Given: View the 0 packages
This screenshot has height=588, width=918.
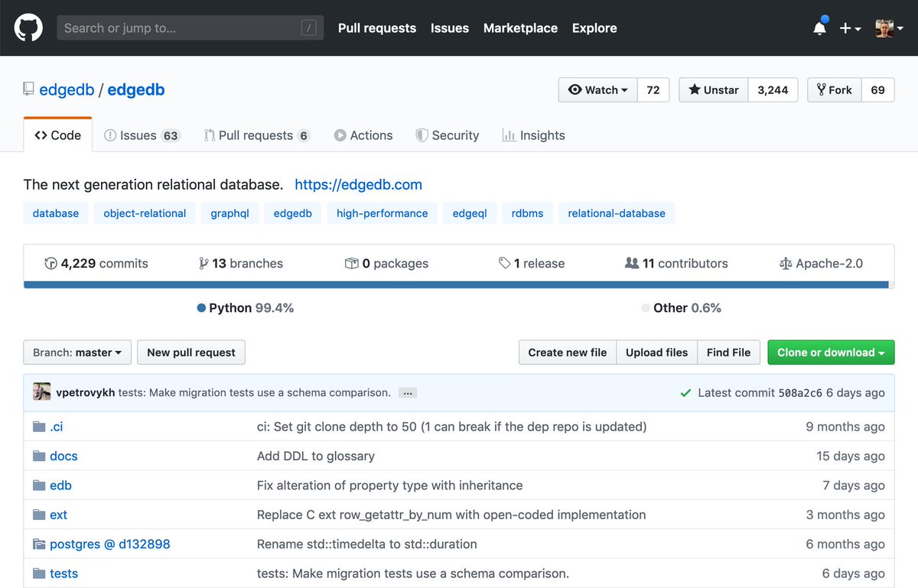Looking at the screenshot, I should (386, 263).
